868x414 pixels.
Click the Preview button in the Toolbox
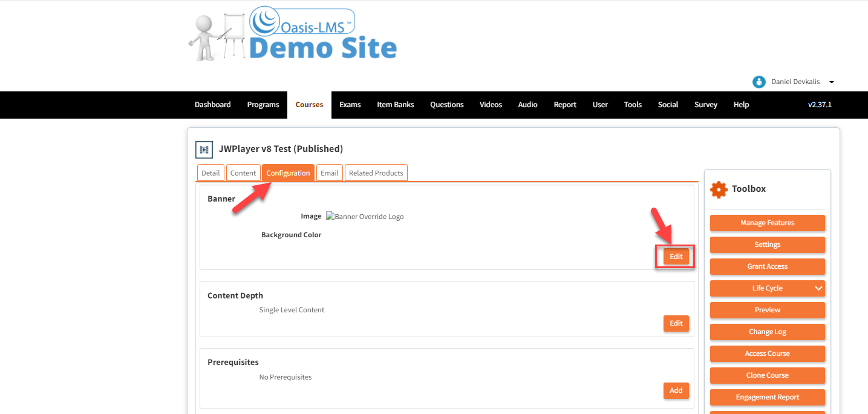point(767,310)
